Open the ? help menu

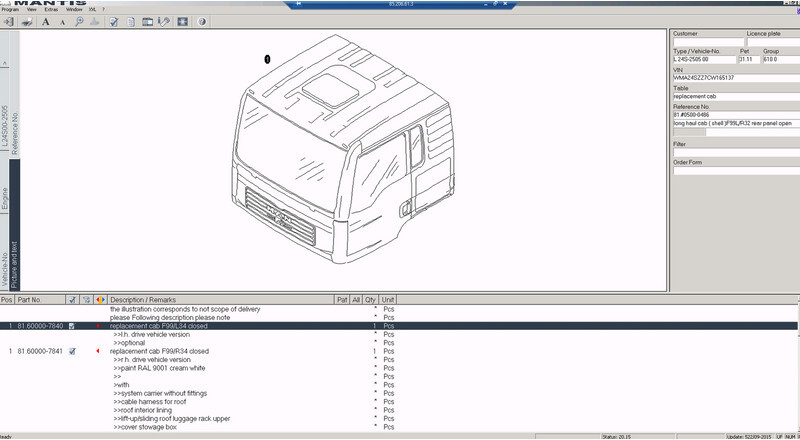click(x=103, y=9)
